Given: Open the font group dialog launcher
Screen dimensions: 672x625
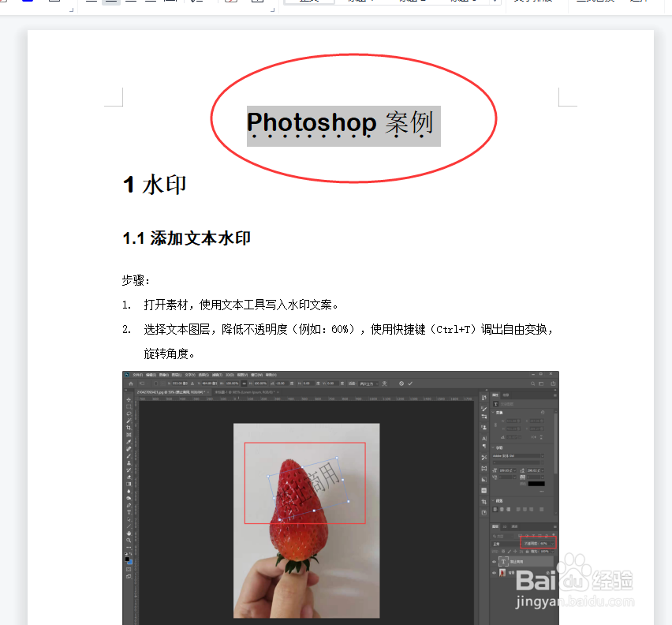Looking at the screenshot, I should [72, 9].
